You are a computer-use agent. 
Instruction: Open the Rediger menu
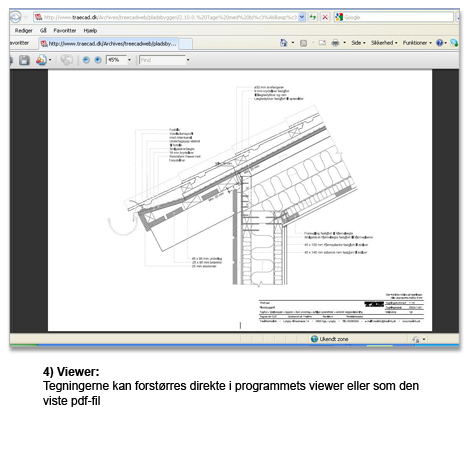(x=24, y=31)
